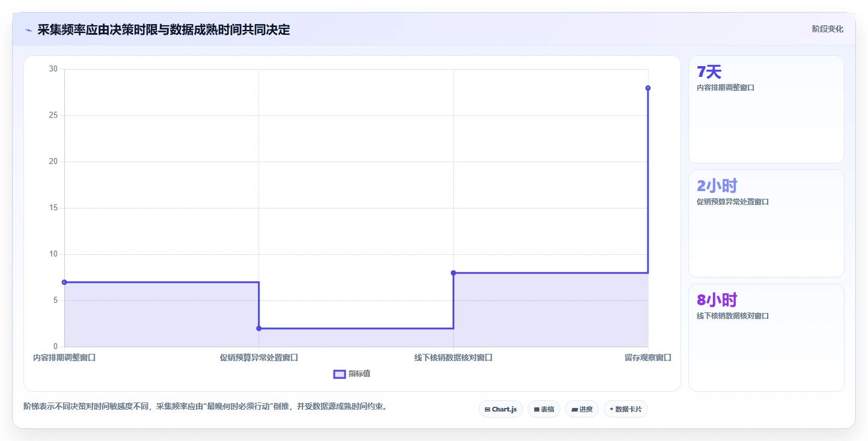Click the 8小时 value card
This screenshot has height=441, width=868.
(x=766, y=338)
